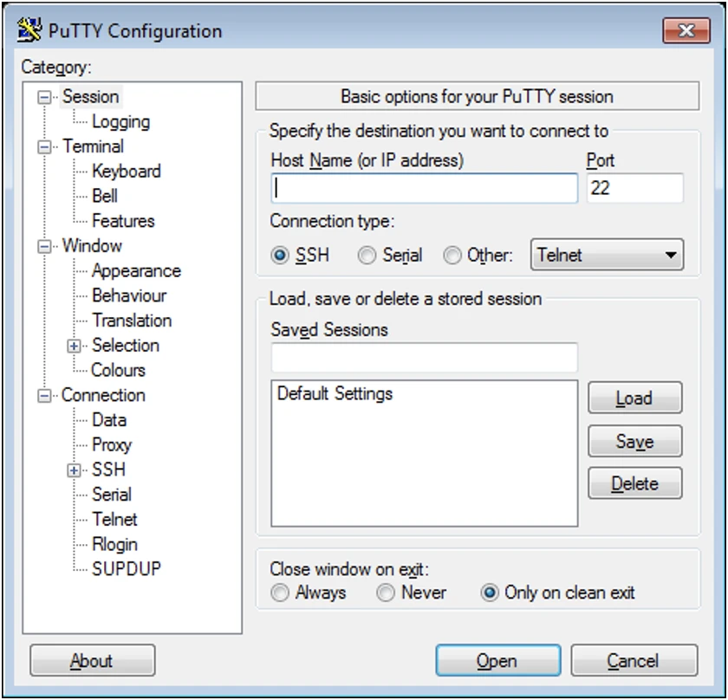Go to the Colours settings panel
Viewport: 728px width, 700px height.
click(119, 371)
